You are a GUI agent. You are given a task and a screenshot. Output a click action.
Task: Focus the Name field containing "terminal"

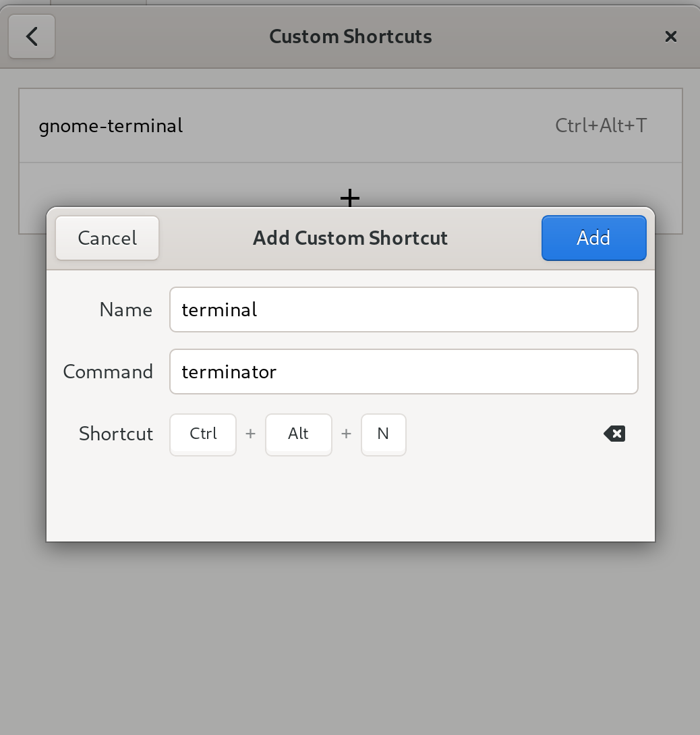[403, 310]
